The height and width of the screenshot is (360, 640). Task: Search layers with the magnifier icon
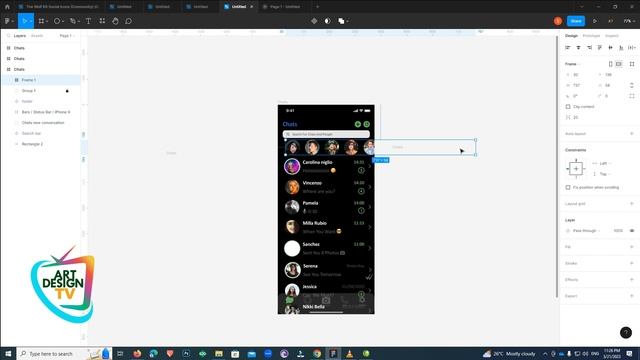(8, 36)
